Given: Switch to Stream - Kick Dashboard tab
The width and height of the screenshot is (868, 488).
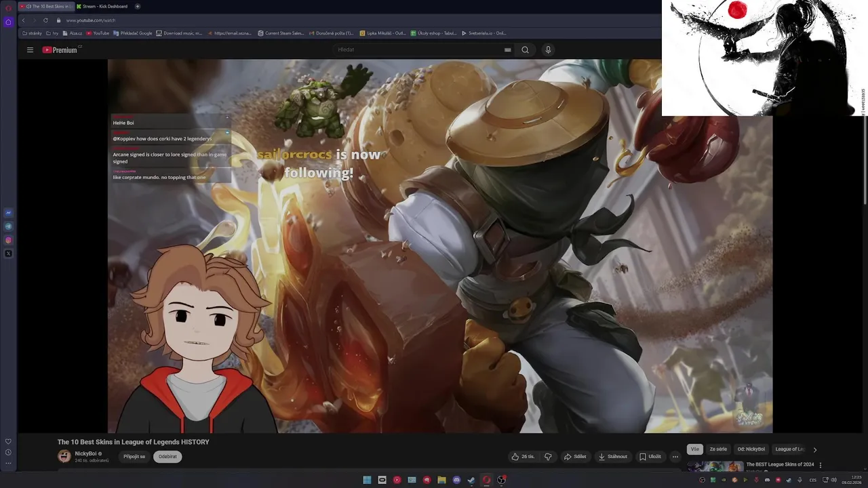Looking at the screenshot, I should 102,6.
